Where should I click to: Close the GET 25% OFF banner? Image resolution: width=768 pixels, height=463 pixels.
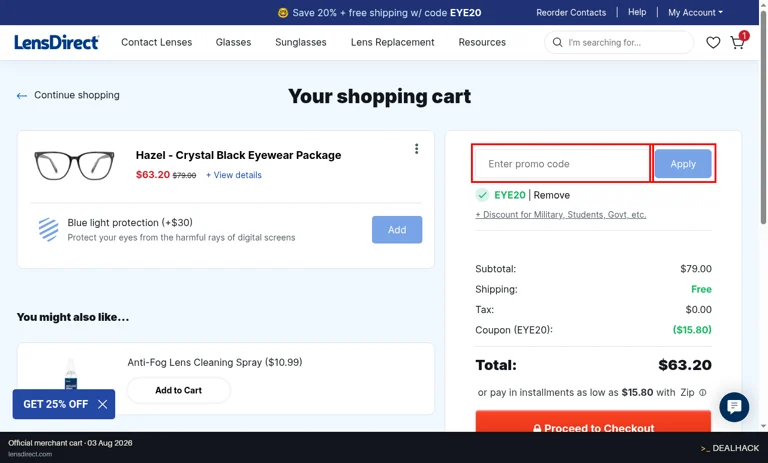(x=102, y=404)
